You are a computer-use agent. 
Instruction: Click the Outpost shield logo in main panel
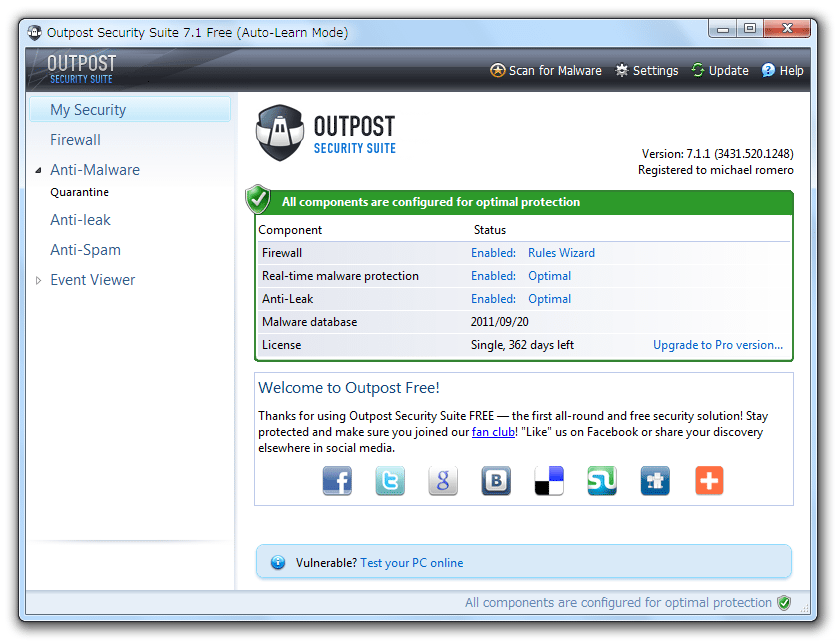click(x=280, y=133)
